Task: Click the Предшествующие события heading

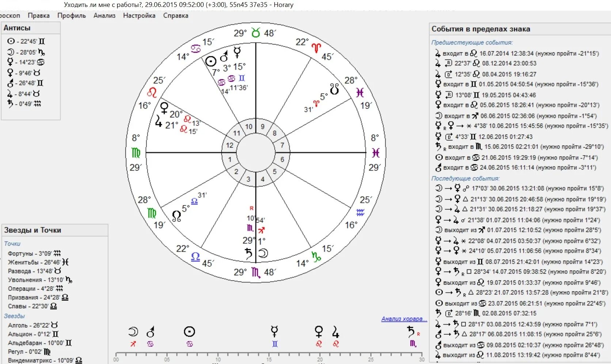Action: pos(472,42)
